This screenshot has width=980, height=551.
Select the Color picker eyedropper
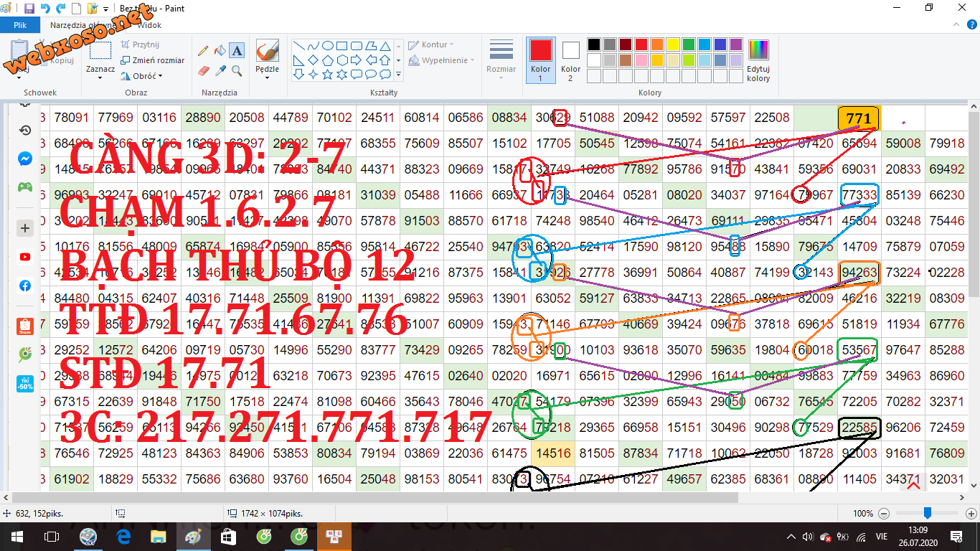coord(220,70)
